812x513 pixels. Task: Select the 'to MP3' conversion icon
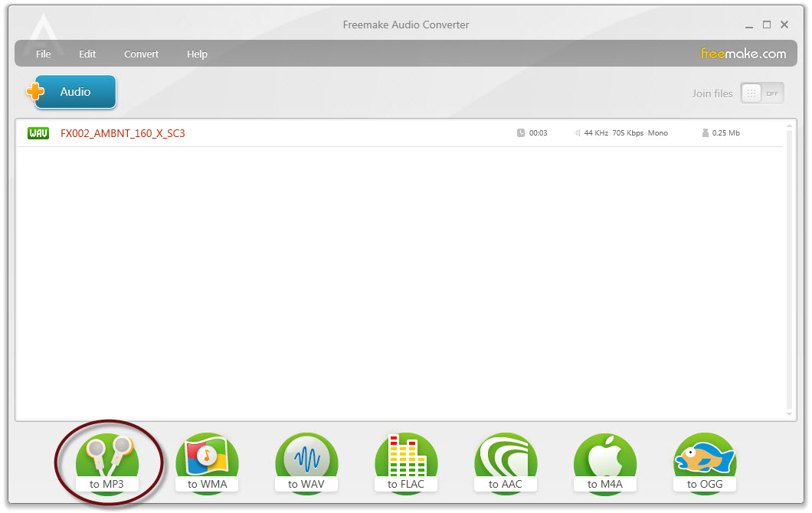tap(107, 458)
